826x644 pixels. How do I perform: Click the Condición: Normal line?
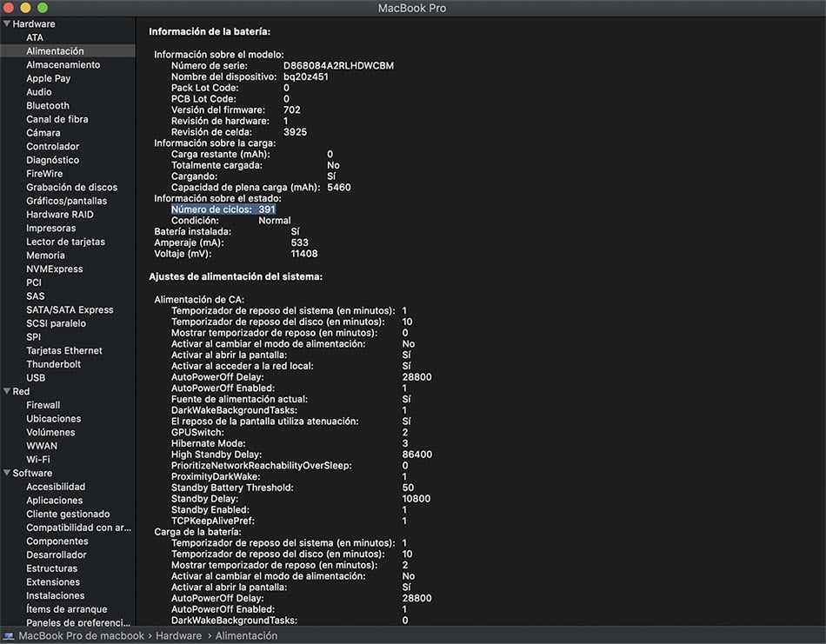pos(230,221)
